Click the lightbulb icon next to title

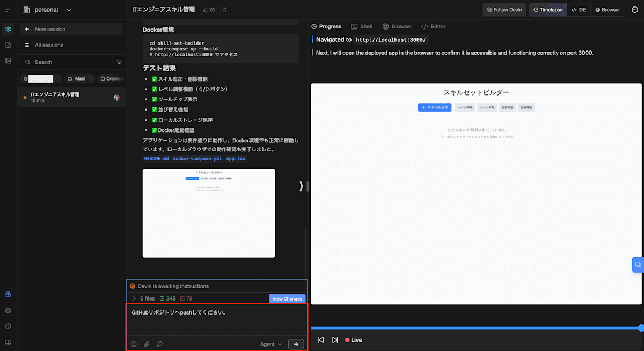click(224, 10)
